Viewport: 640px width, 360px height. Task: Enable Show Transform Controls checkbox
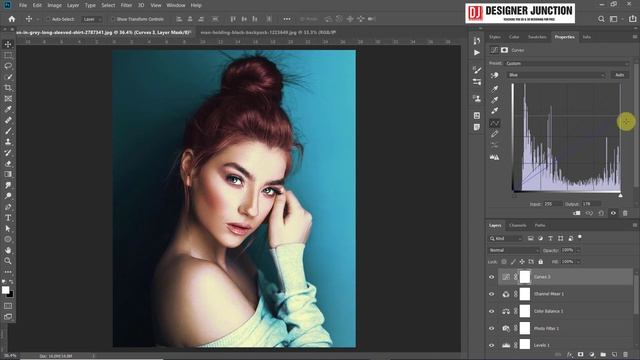click(113, 19)
